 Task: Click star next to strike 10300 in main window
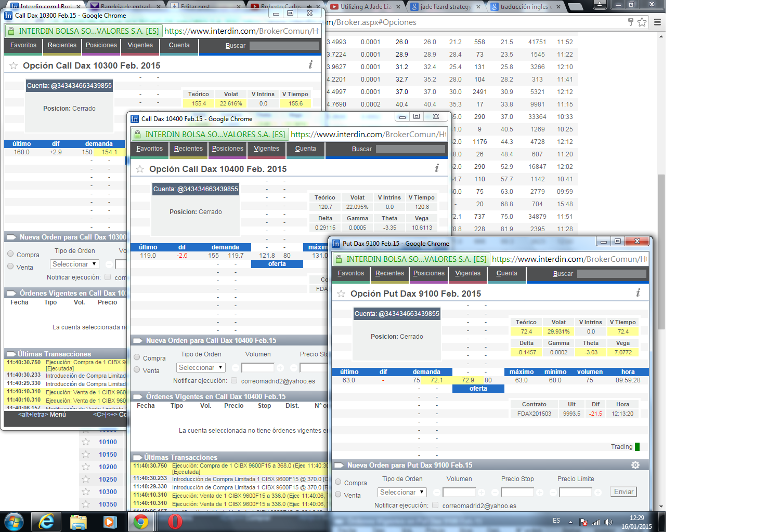point(86,491)
